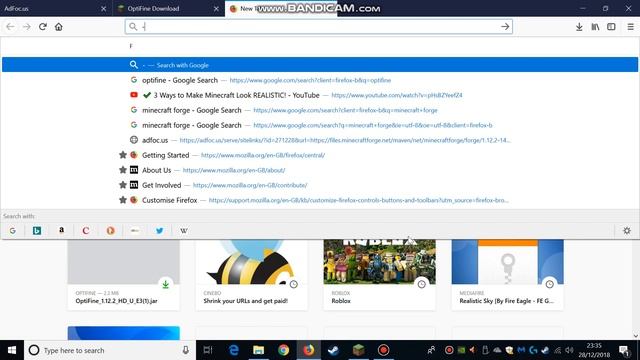This screenshot has width=640, height=360.
Task: Toggle the sidebar view icon
Action: tap(611, 27)
